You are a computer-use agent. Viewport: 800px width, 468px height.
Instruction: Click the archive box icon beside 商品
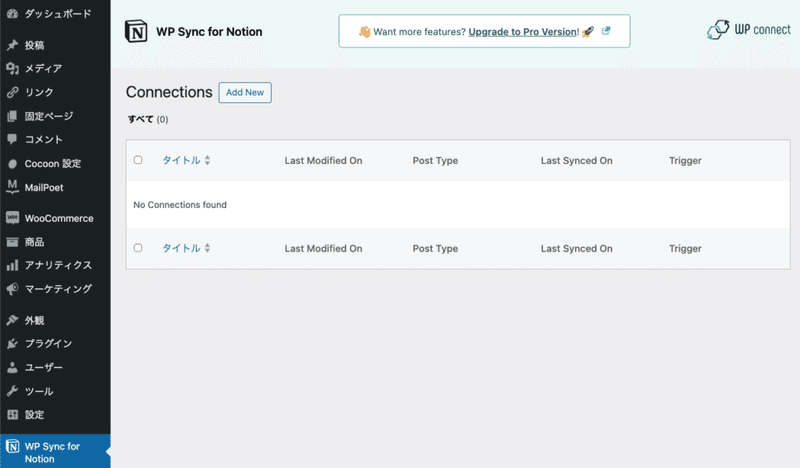[x=12, y=242]
